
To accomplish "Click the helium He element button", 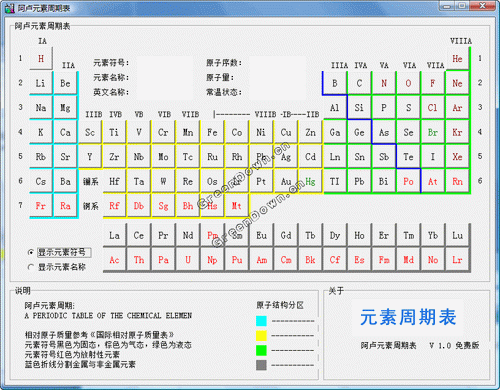I will pyautogui.click(x=457, y=59).
